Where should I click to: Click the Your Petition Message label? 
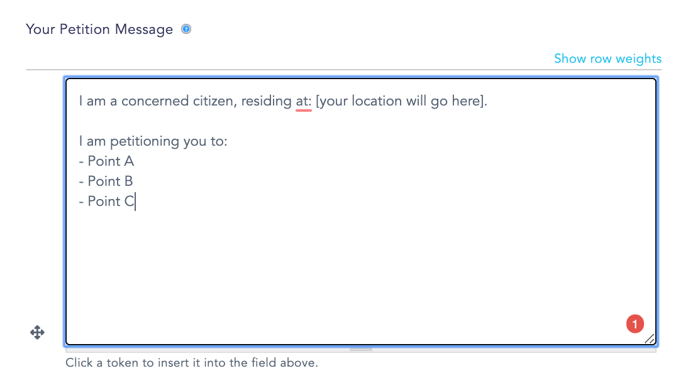click(99, 29)
